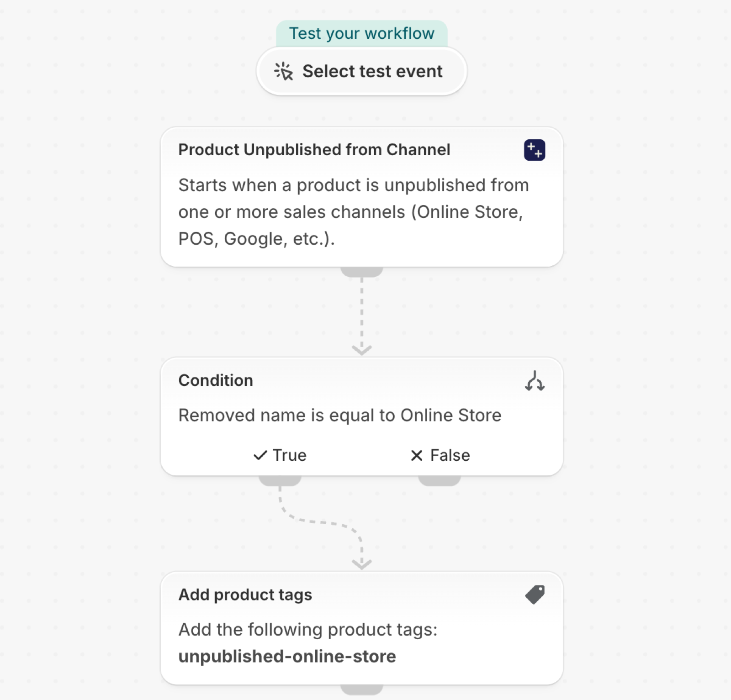This screenshot has width=731, height=700.
Task: Click the Select test event button
Action: (x=362, y=71)
